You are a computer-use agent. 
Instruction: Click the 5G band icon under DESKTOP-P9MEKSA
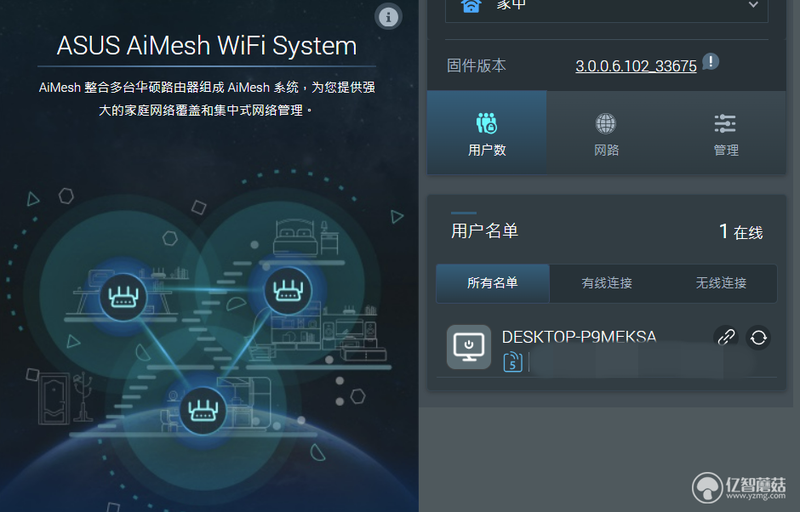click(x=513, y=362)
